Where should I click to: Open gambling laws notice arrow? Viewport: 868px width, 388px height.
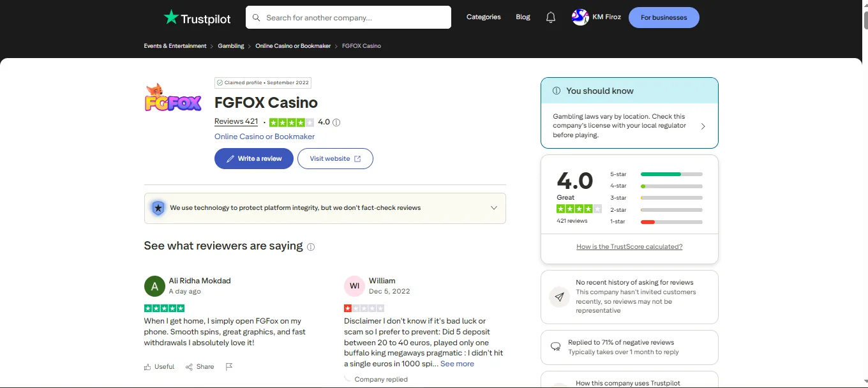pos(703,126)
